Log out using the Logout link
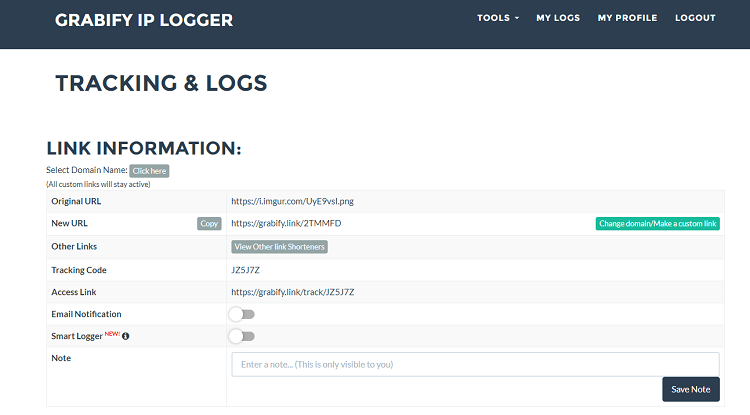This screenshot has height=415, width=750. (695, 18)
